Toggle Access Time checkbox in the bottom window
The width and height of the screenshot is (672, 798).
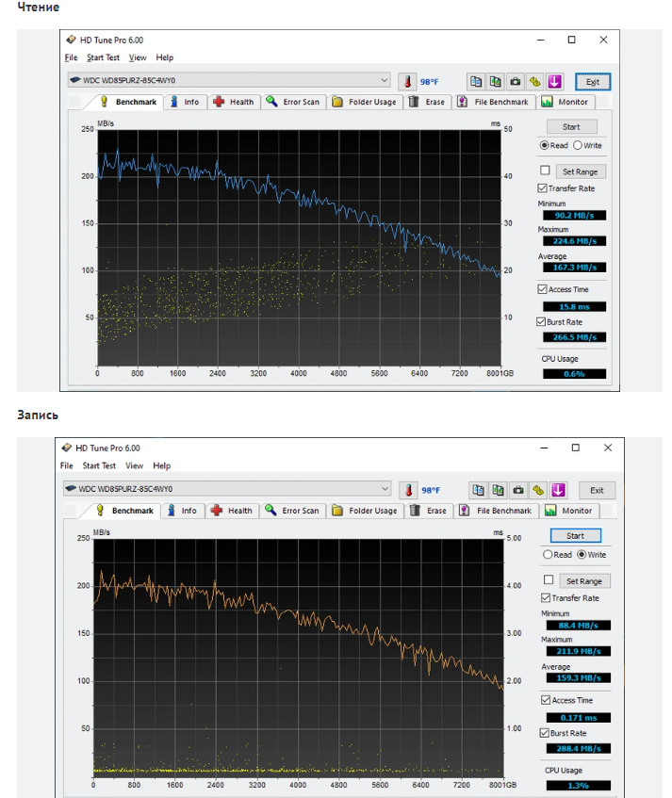click(547, 700)
